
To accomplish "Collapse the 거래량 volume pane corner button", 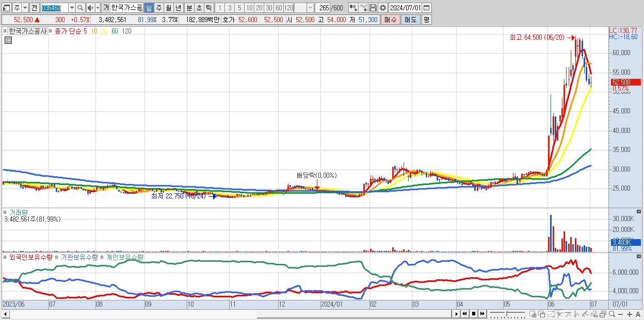I will [639, 212].
